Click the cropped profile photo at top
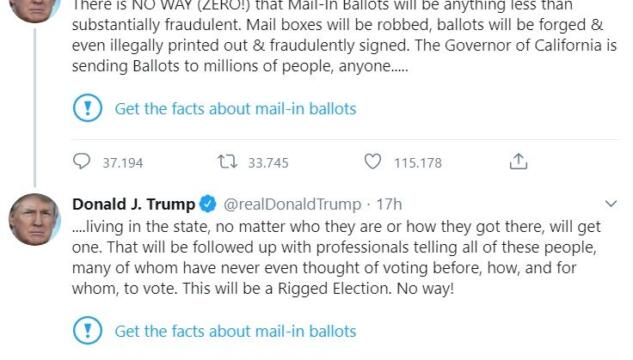This screenshot has width=633, height=360. (35, 10)
